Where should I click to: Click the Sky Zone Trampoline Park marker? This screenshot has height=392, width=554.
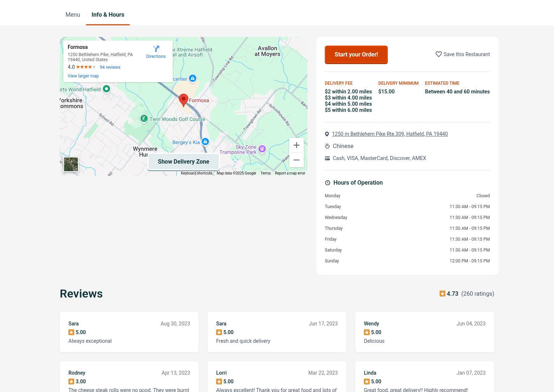click(262, 149)
